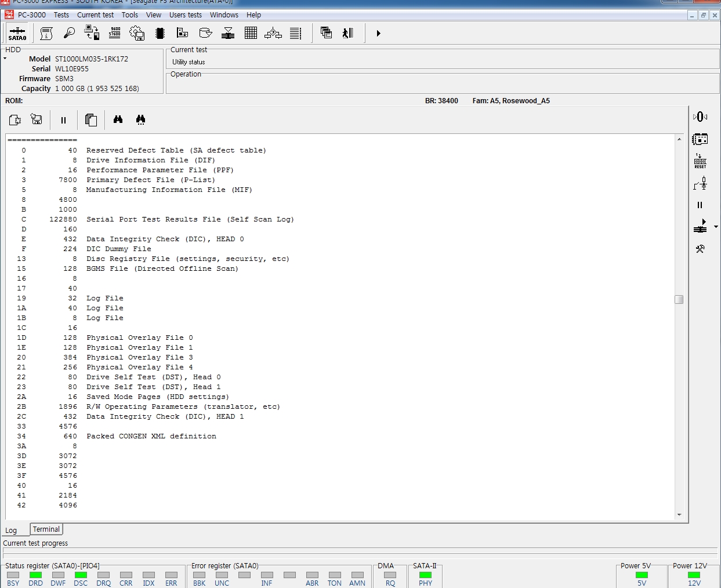The width and height of the screenshot is (721, 588).
Task: Click the save-to-floppy icon above terminal
Action: 37,119
